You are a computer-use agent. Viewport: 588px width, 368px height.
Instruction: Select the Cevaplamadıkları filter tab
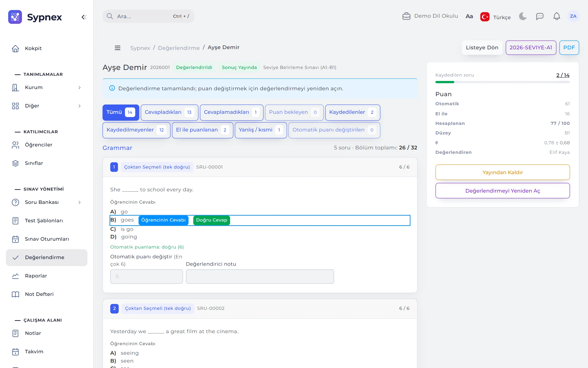tap(232, 112)
